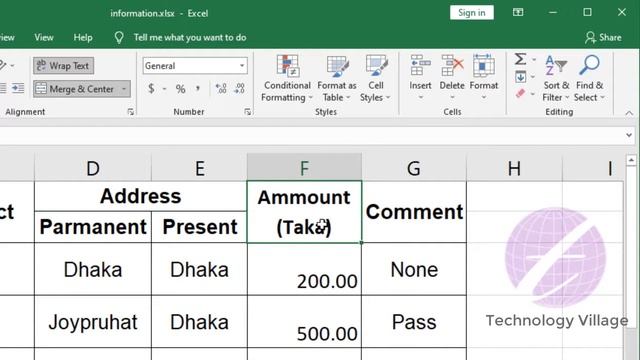Expand AutoSum dropdown arrow
This screenshot has height=360, width=640.
pos(533,60)
